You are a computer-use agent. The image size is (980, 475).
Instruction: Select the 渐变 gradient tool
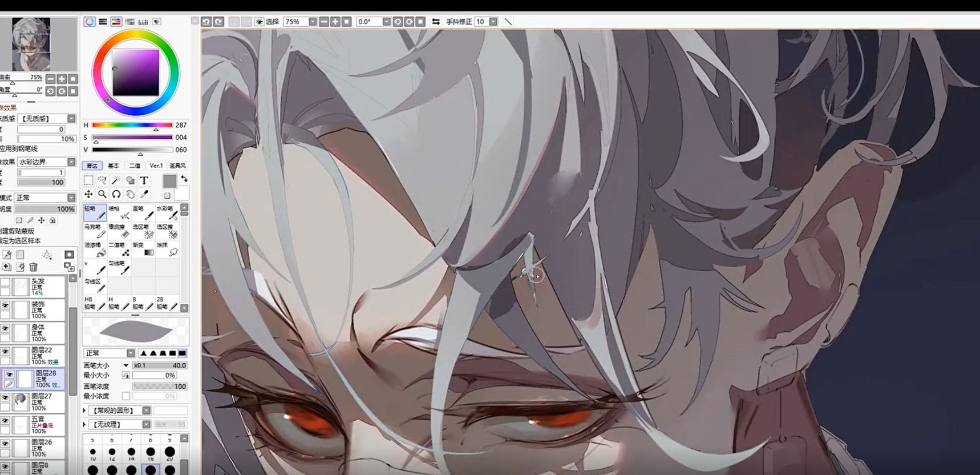pyautogui.click(x=143, y=249)
